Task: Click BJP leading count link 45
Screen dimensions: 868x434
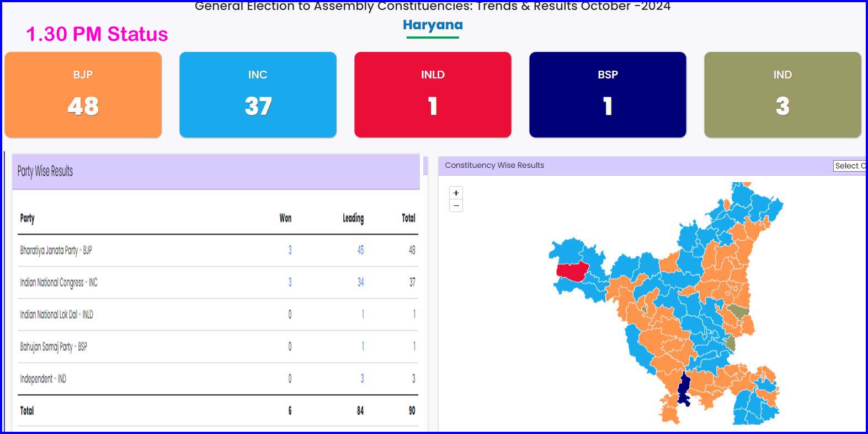Action: (x=360, y=250)
